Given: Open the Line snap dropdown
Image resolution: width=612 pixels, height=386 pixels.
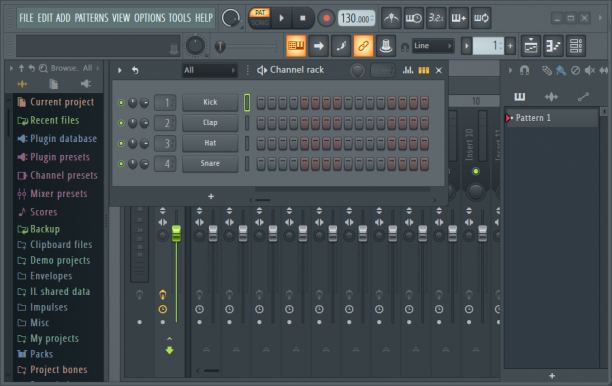Looking at the screenshot, I should click(x=433, y=46).
